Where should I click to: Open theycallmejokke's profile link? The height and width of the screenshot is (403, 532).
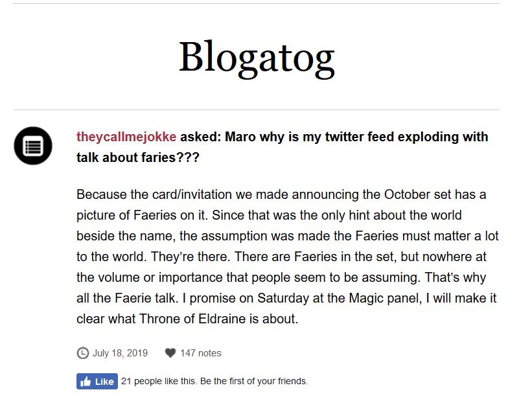pyautogui.click(x=126, y=137)
